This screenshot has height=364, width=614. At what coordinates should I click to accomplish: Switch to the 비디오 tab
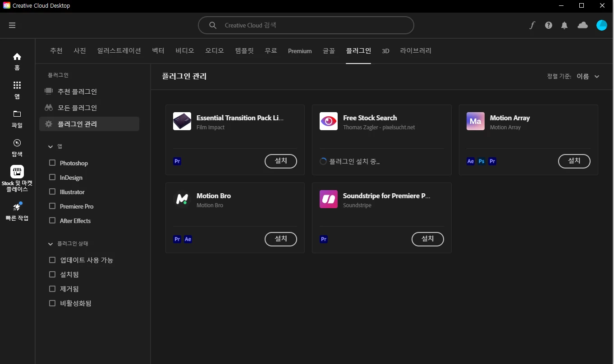pyautogui.click(x=185, y=51)
